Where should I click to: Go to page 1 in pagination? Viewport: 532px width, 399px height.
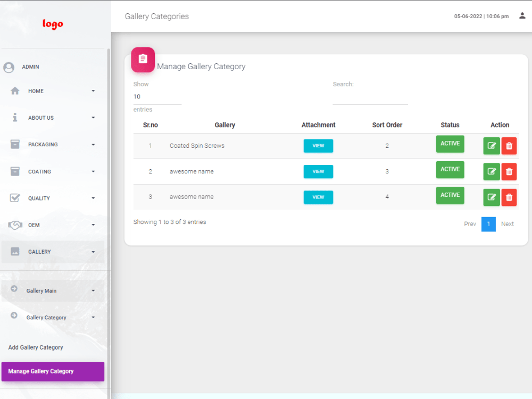coord(488,224)
